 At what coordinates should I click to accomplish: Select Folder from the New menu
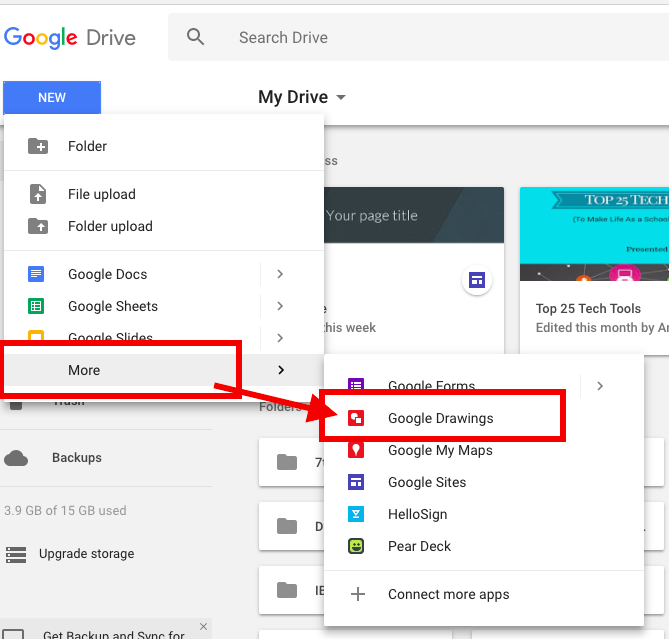[164, 146]
